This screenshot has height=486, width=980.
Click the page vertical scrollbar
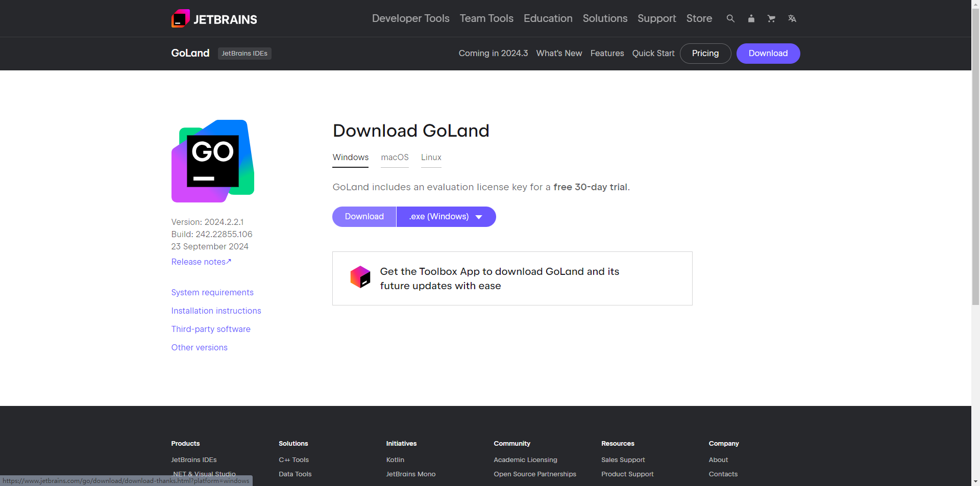[x=975, y=243]
